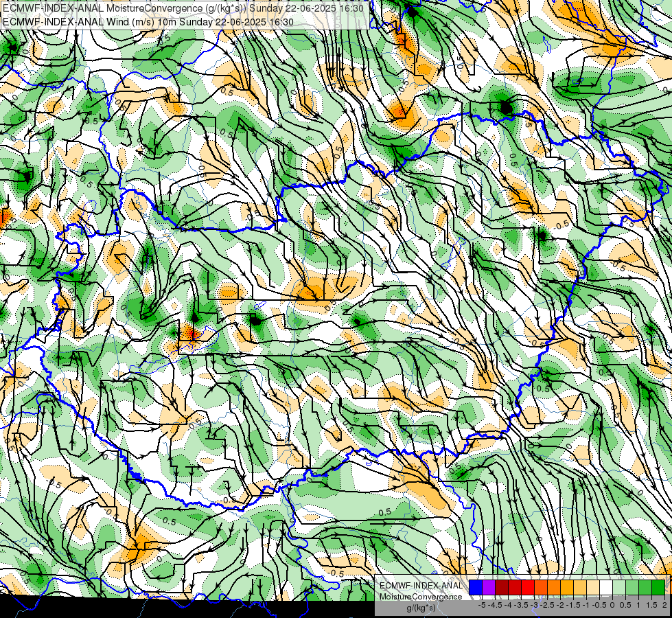Screen dimensions: 672x618
Task: Click the medium green swatch between 1 and 1.5
Action: click(x=645, y=587)
